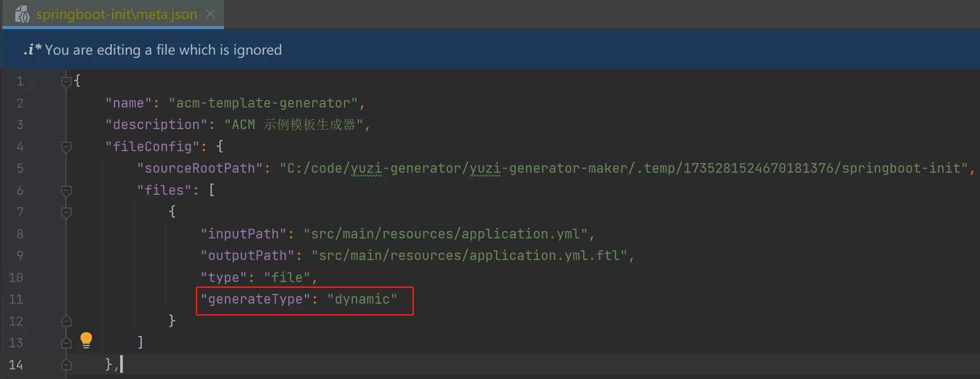The width and height of the screenshot is (980, 379).
Task: Close the meta.json editor tab
Action: (210, 14)
